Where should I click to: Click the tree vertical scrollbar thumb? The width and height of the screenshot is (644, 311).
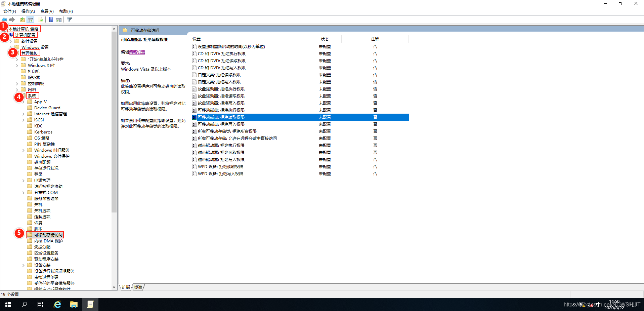point(114,122)
